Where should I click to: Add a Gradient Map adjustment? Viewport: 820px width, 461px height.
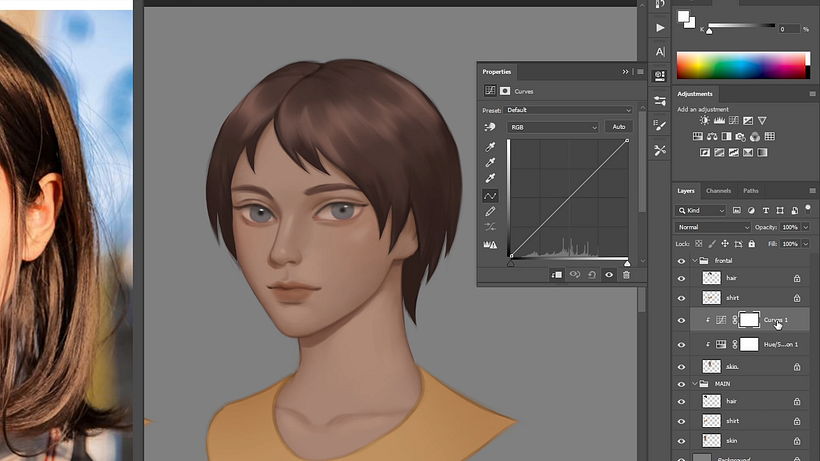pos(762,153)
